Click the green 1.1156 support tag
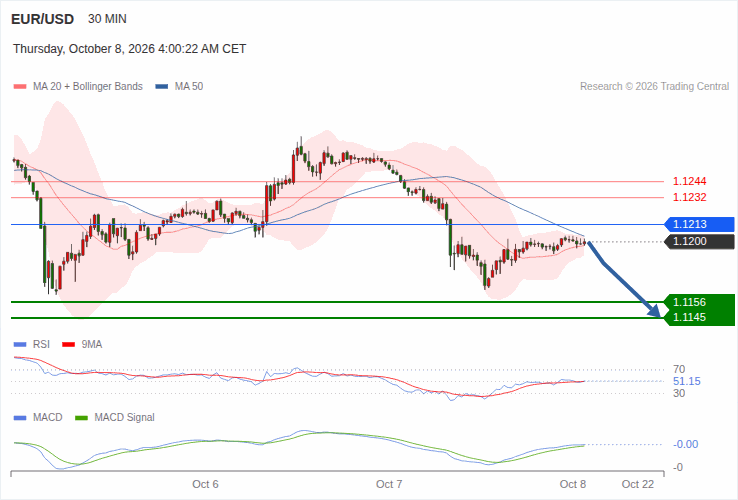The image size is (738, 500). [x=699, y=302]
